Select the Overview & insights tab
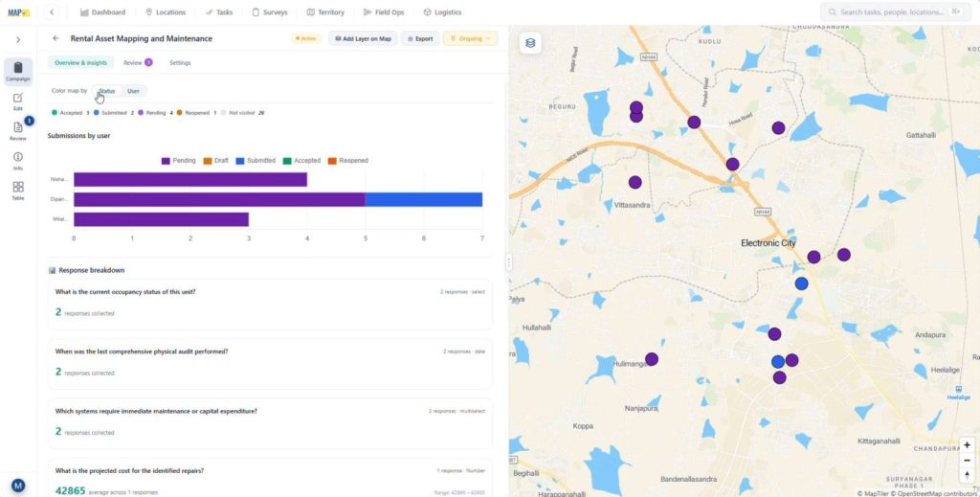 (x=80, y=62)
